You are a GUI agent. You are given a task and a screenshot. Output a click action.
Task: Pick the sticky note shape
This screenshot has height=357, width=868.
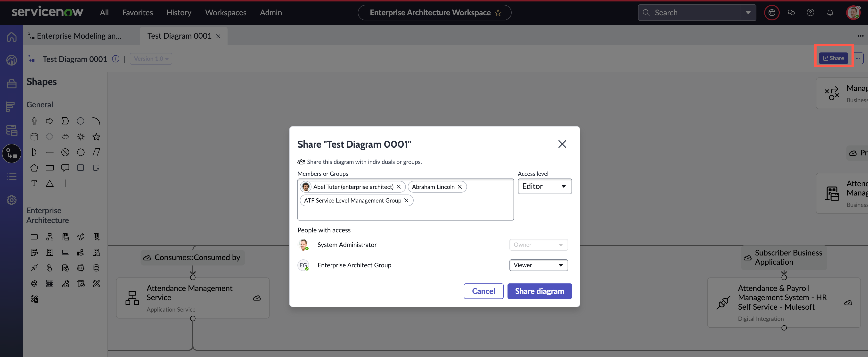tap(96, 168)
